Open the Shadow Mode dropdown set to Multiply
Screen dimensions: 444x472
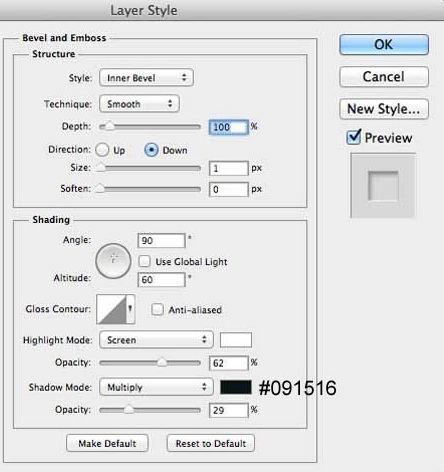(x=156, y=387)
